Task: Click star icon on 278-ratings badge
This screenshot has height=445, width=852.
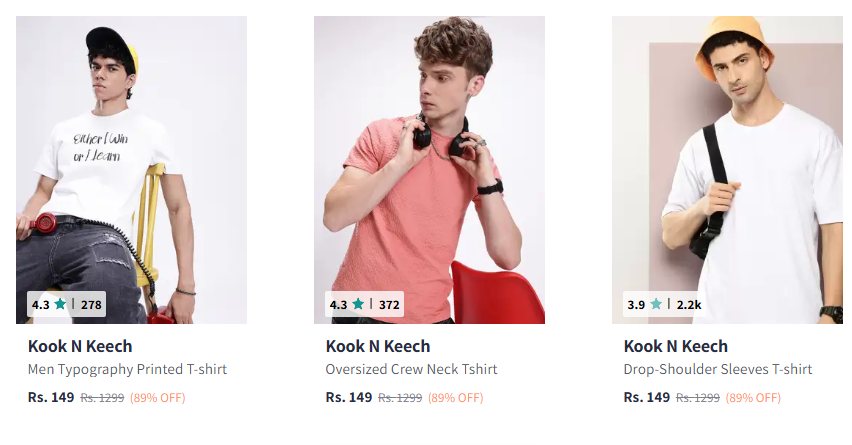Action: click(60, 304)
